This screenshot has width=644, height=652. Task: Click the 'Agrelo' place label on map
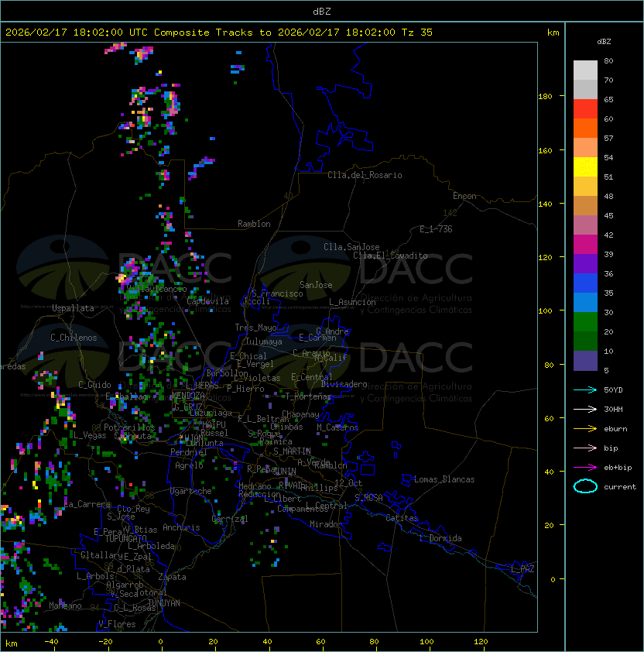[x=189, y=465]
